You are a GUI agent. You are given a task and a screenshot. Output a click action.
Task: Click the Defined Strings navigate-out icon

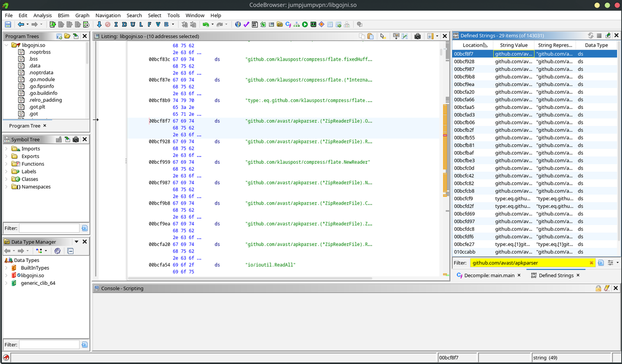point(608,35)
